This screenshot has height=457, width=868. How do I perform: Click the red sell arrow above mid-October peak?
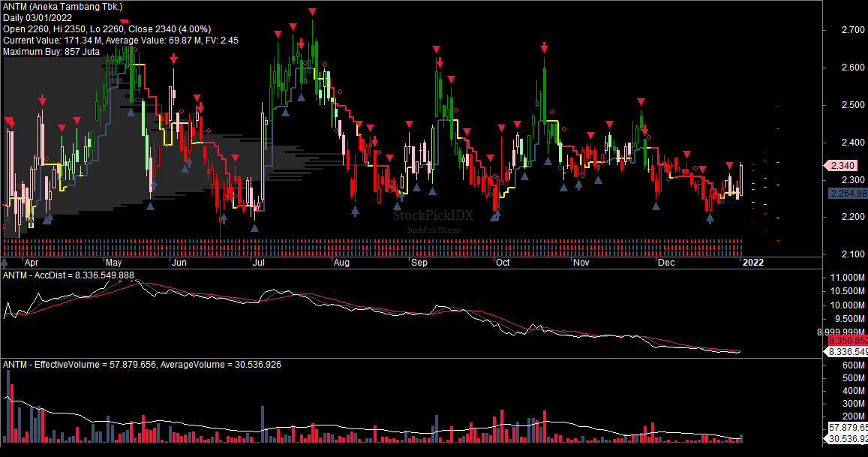[545, 47]
